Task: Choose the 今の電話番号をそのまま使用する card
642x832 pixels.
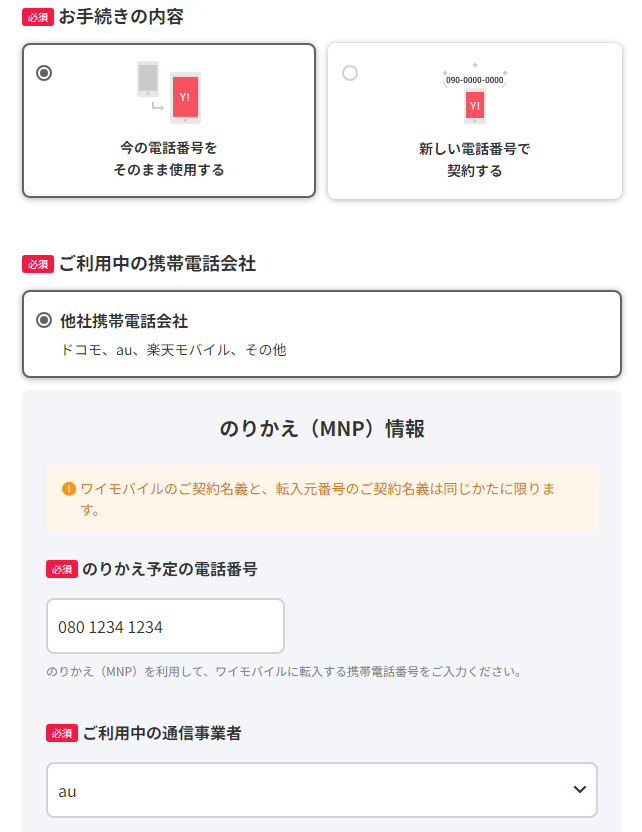Action: click(x=169, y=120)
